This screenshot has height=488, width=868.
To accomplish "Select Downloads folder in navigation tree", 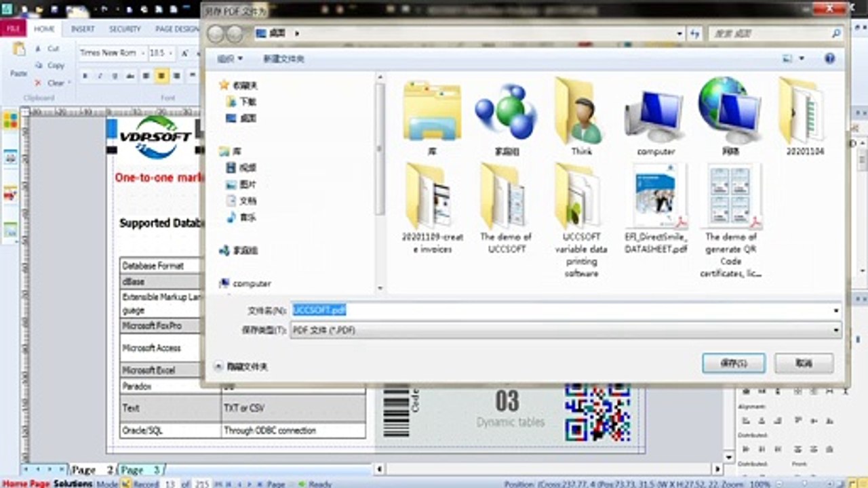I will tap(241, 102).
